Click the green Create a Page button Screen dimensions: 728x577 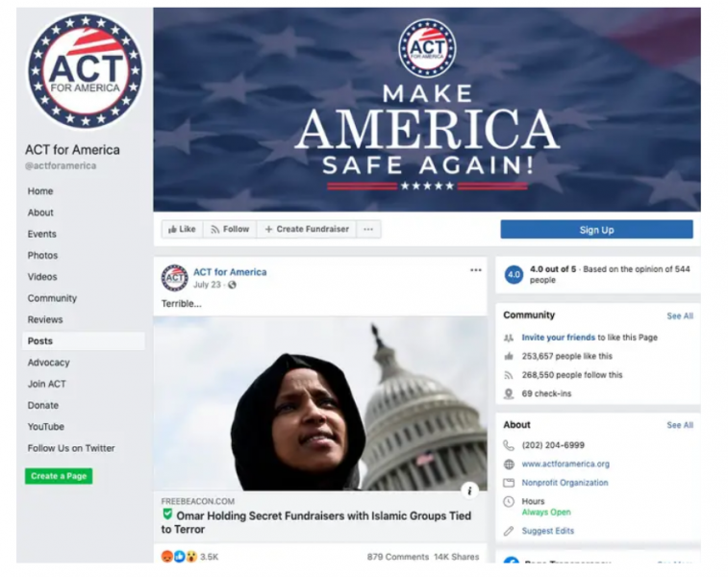[x=59, y=476]
